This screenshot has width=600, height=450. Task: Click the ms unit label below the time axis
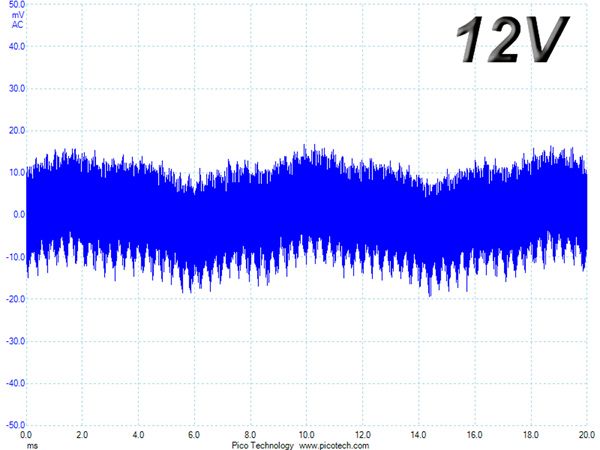pos(33,446)
